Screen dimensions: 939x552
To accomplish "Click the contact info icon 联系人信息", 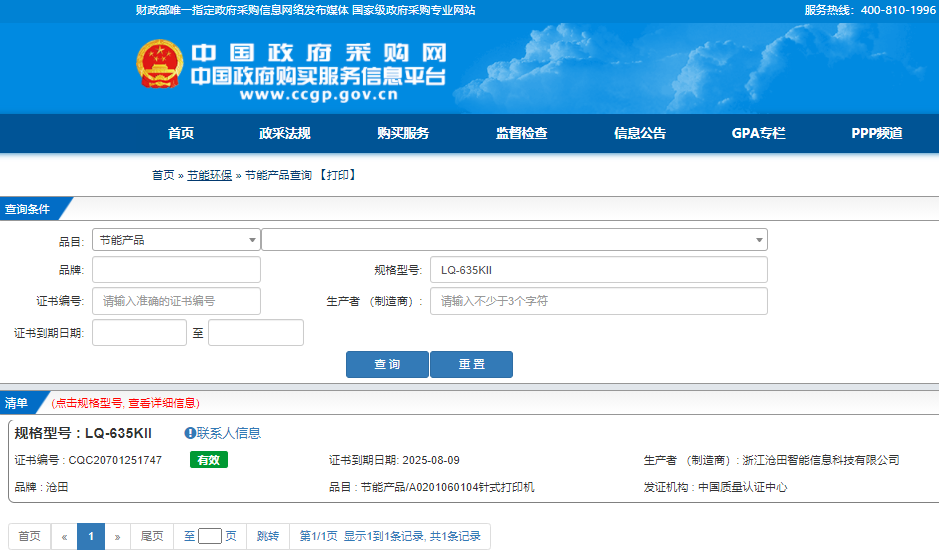I will point(190,433).
